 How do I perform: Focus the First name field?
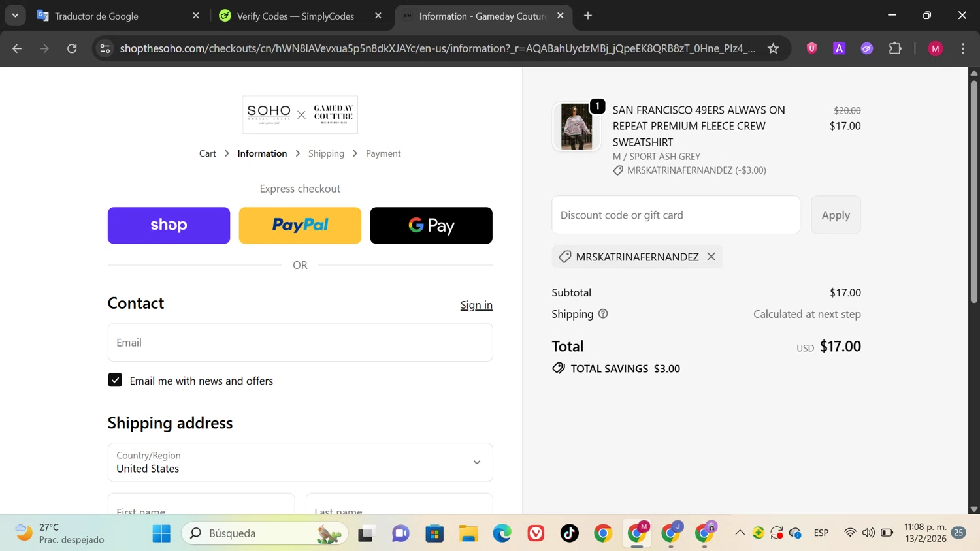[x=201, y=504]
